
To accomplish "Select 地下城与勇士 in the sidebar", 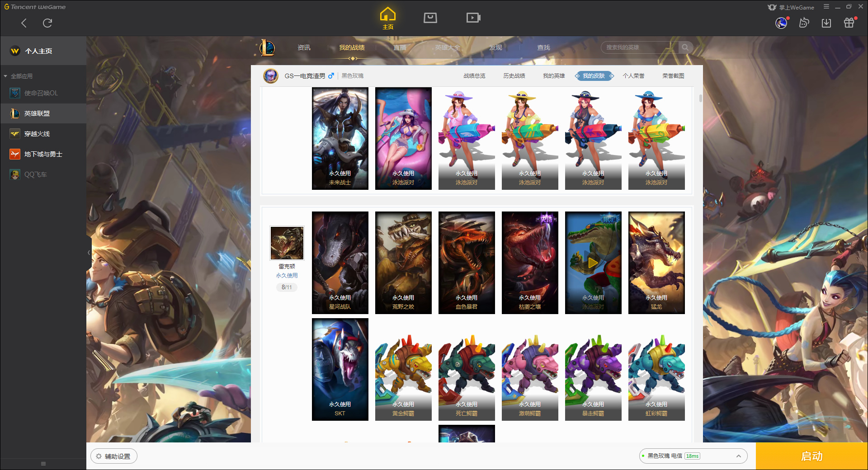I will (x=43, y=154).
